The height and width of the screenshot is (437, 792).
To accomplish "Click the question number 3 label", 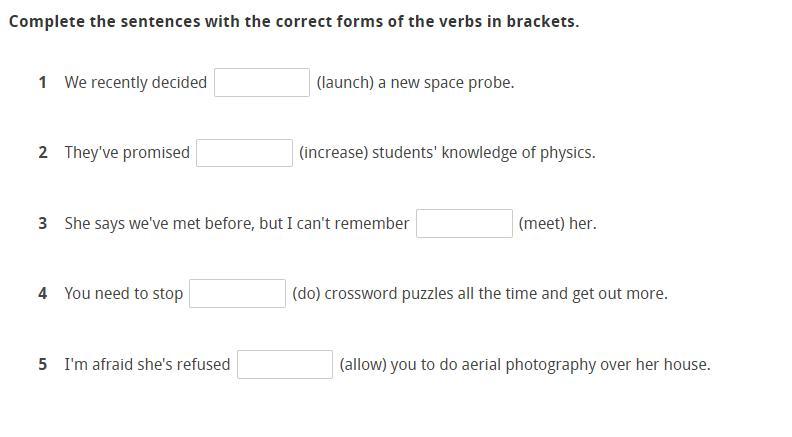I will (x=43, y=224).
